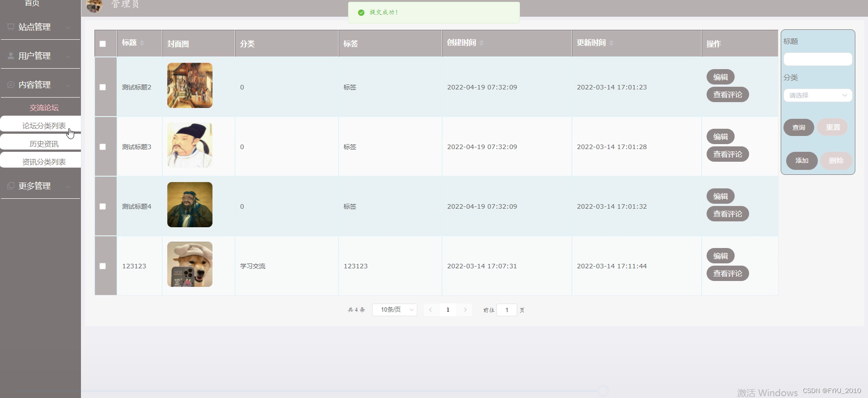Expand 站点管理 menu chevron
Screen dimensions: 868x398
tap(68, 28)
